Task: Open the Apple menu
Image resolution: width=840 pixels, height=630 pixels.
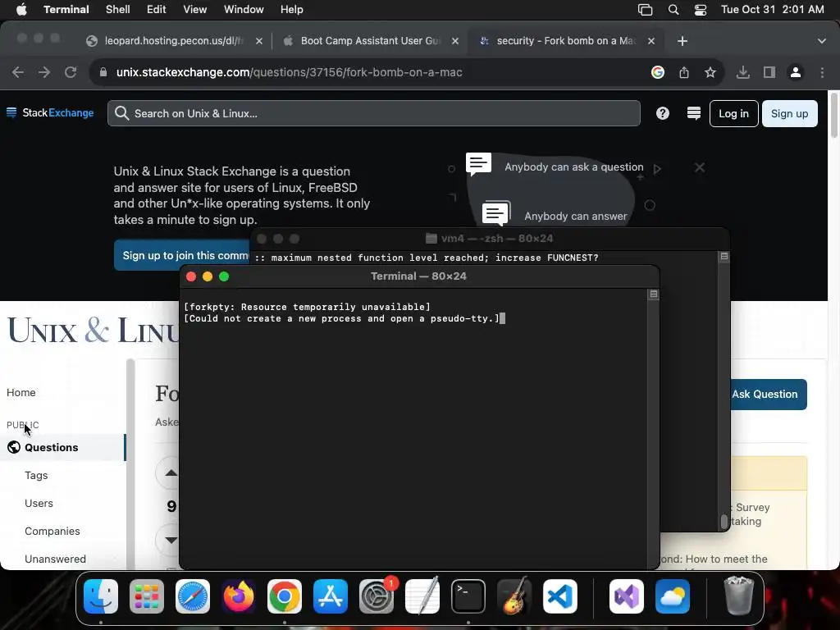Action: [x=21, y=10]
